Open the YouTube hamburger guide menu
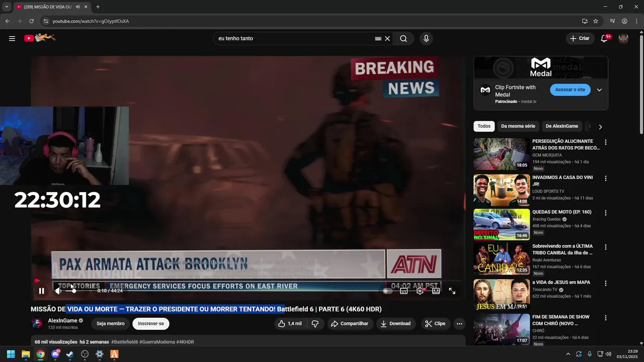Viewport: 644px width, 362px height. [12, 39]
